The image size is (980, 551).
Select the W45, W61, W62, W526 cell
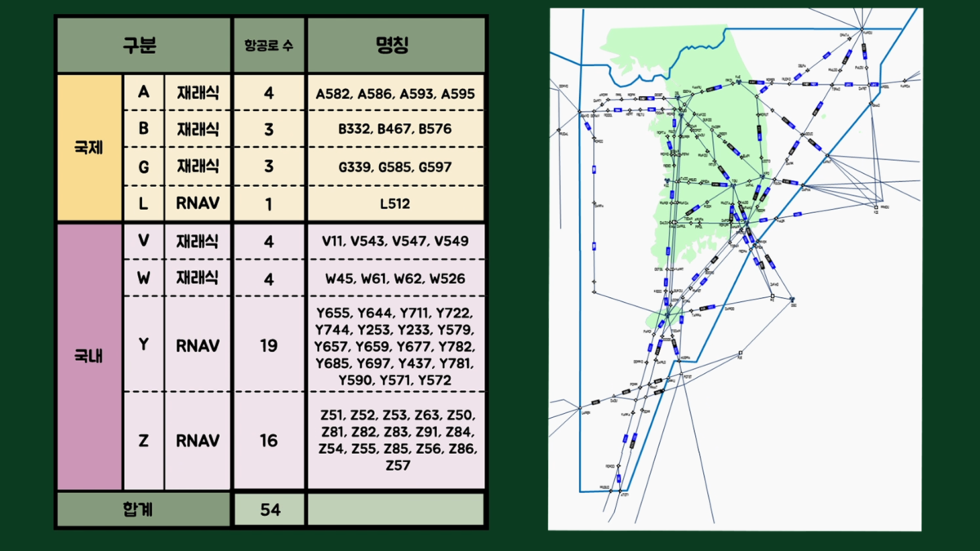(395, 278)
